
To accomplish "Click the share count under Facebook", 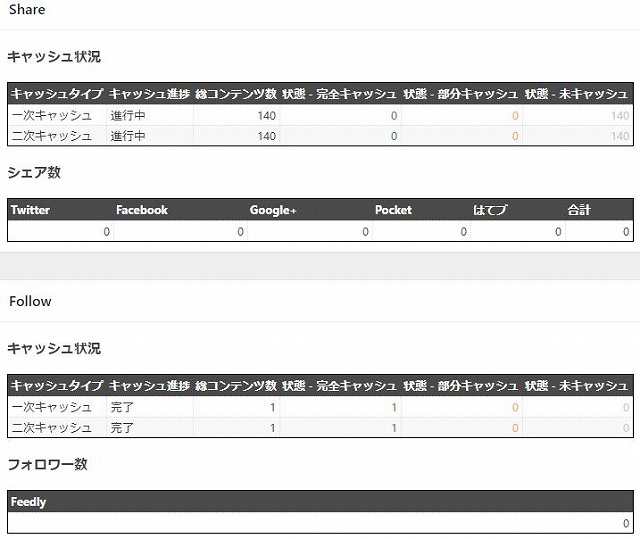I will tap(240, 232).
